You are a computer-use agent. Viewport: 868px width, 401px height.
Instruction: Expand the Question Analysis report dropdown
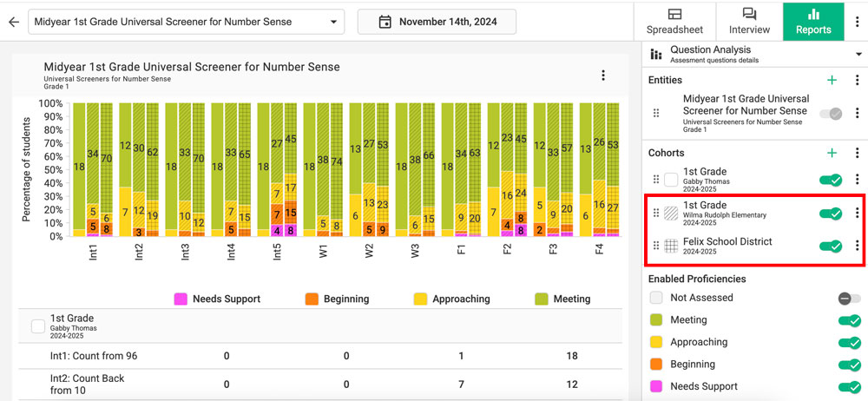(x=858, y=55)
